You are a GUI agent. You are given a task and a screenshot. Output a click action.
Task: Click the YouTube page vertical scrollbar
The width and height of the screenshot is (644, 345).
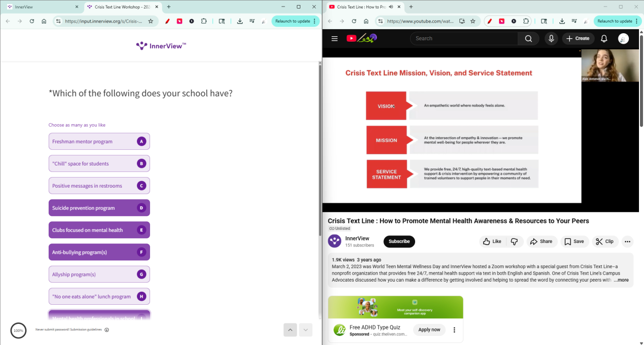coord(641,80)
